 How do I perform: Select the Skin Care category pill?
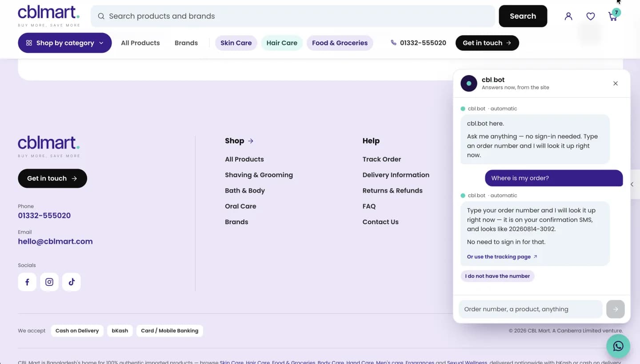tap(236, 43)
